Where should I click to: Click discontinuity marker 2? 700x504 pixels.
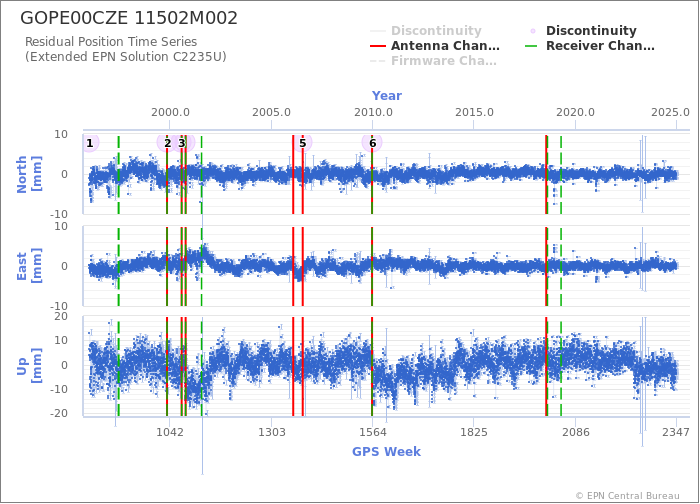coord(167,143)
